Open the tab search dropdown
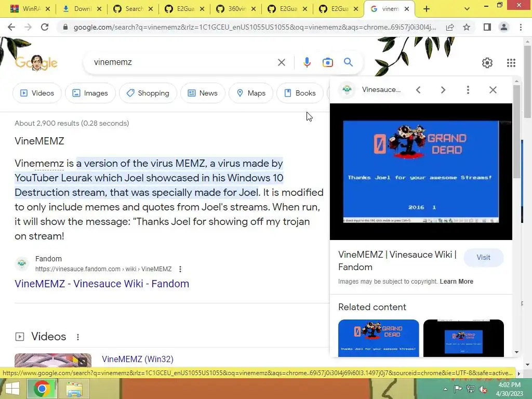Image resolution: width=532 pixels, height=399 pixels. [x=467, y=9]
